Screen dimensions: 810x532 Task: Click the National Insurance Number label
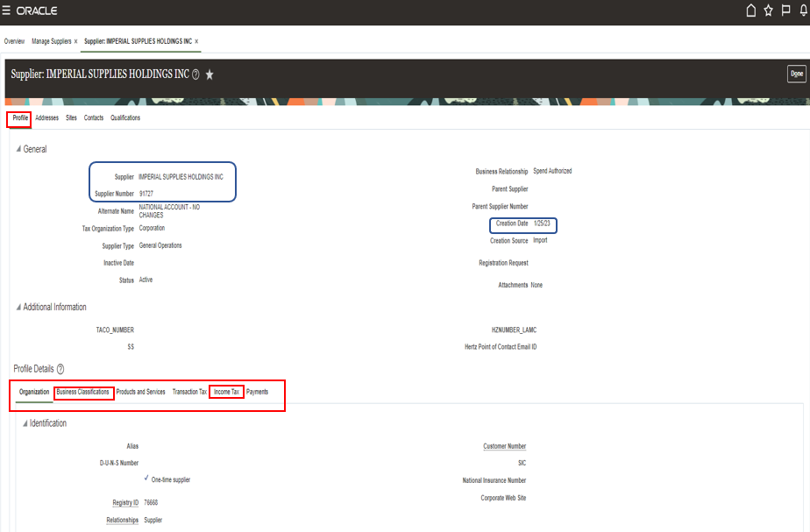pyautogui.click(x=494, y=481)
